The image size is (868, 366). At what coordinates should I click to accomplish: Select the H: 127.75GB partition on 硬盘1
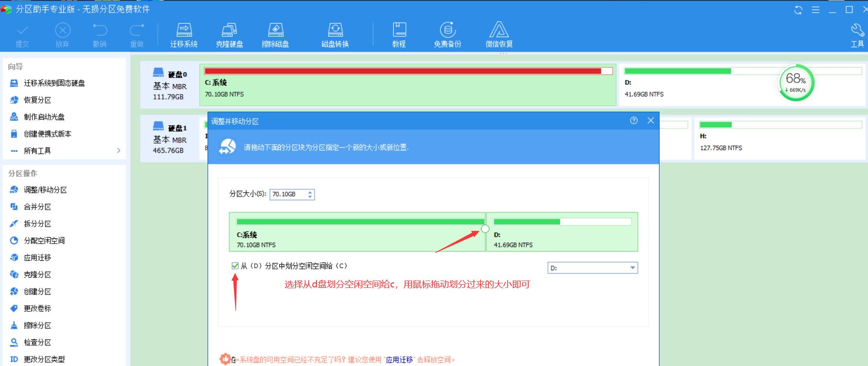click(781, 139)
